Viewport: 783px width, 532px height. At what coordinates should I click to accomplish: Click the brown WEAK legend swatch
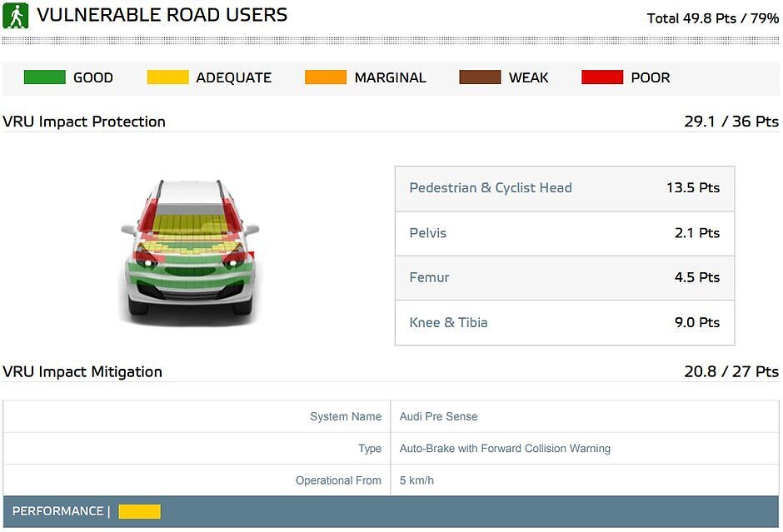[x=480, y=77]
